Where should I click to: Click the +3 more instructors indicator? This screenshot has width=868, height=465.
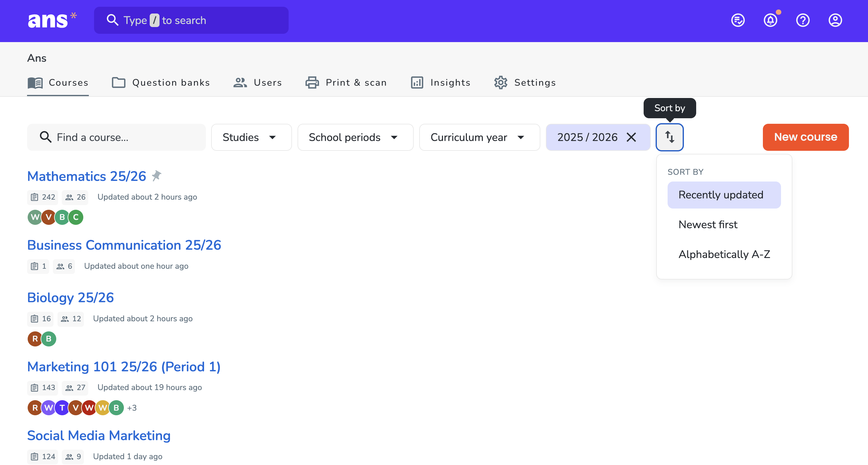132,408
